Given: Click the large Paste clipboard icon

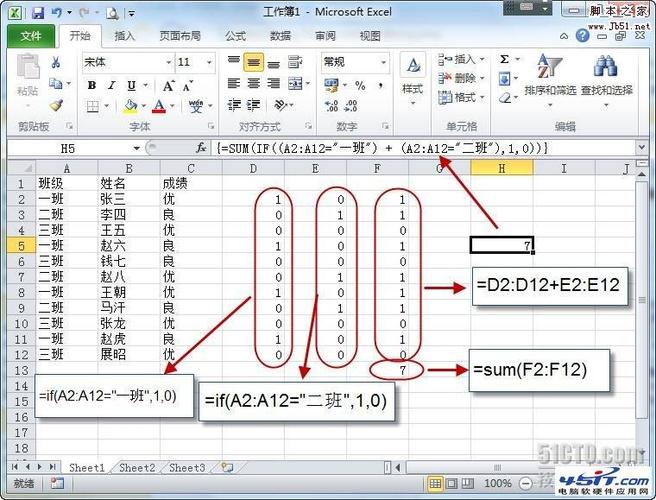Looking at the screenshot, I should pos(28,67).
